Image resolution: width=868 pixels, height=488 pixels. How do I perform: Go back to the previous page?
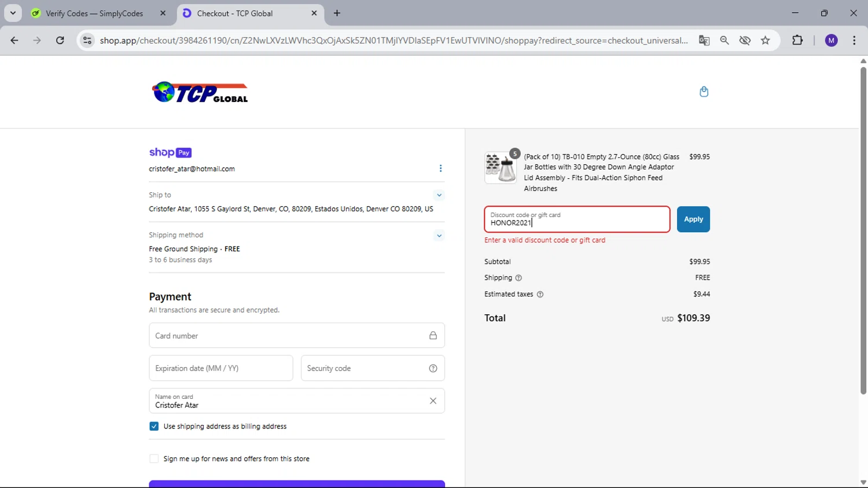point(14,41)
